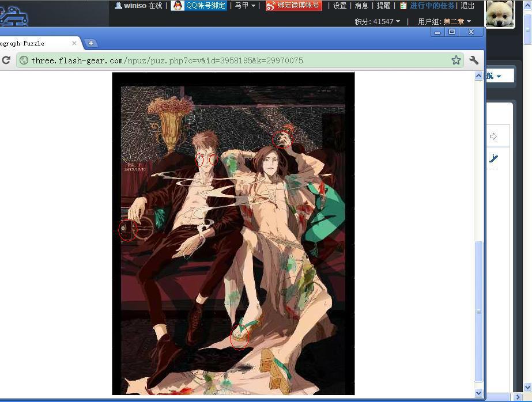Viewport: 532px width, 402px height.
Task: Open the browser wrench settings menu
Action: pyautogui.click(x=474, y=60)
